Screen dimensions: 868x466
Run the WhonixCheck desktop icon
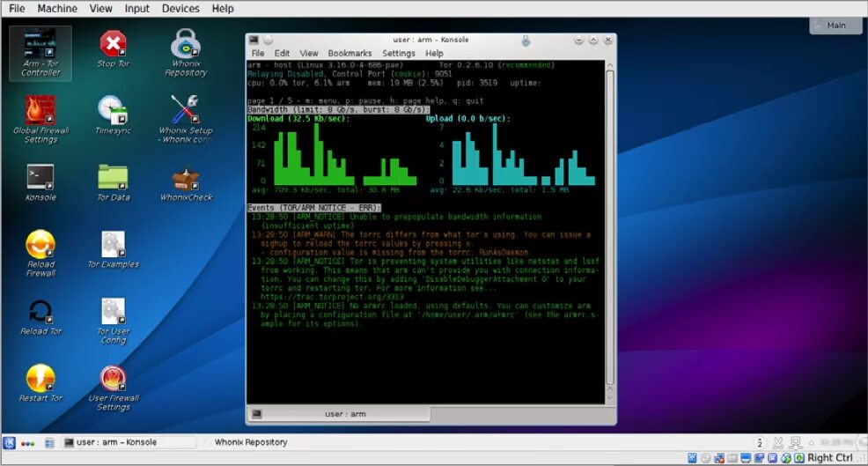(x=186, y=184)
